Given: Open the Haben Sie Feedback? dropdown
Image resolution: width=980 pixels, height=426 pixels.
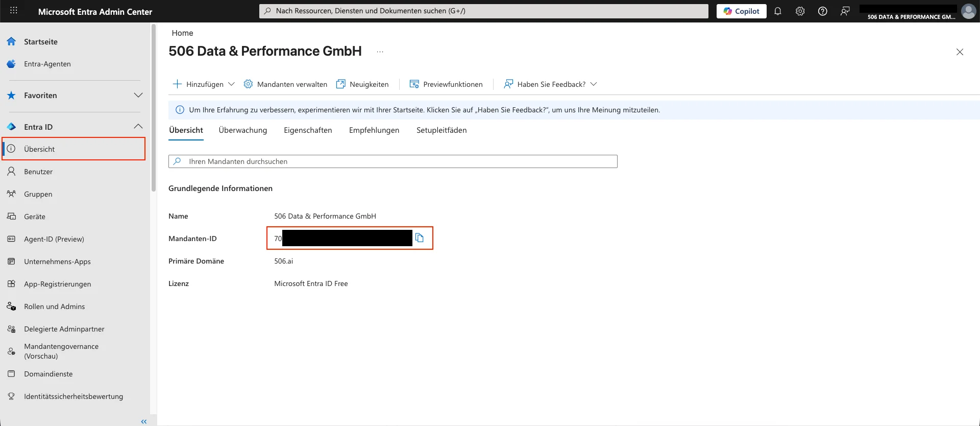Looking at the screenshot, I should coord(550,84).
